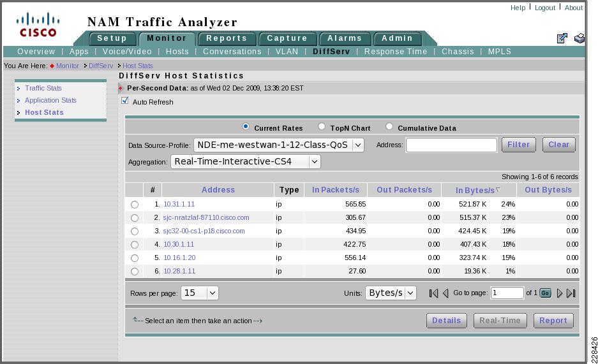Focus the Address filter input field
598x364 pixels.
coord(452,145)
